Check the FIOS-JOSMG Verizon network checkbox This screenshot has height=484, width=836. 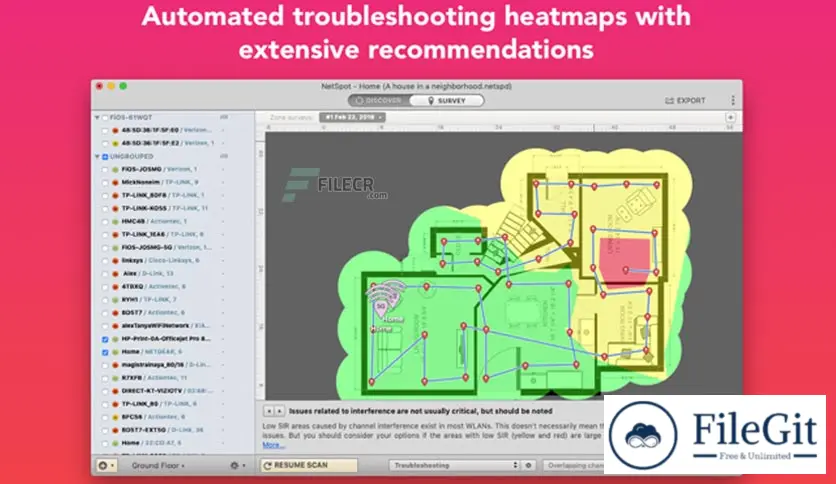point(105,170)
